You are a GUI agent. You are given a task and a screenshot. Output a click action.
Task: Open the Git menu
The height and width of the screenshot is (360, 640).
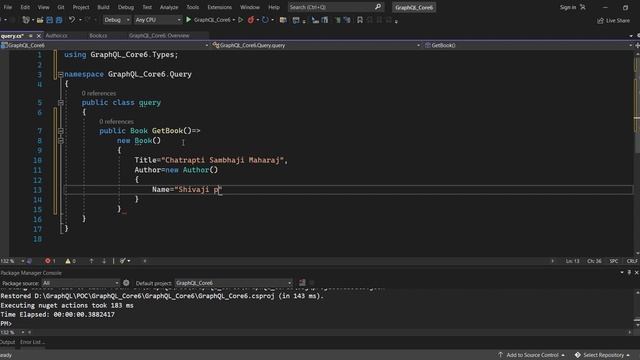pos(60,7)
